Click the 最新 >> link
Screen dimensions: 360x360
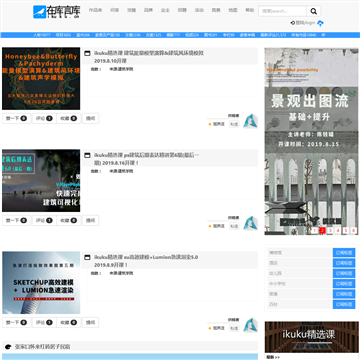[x=273, y=357]
